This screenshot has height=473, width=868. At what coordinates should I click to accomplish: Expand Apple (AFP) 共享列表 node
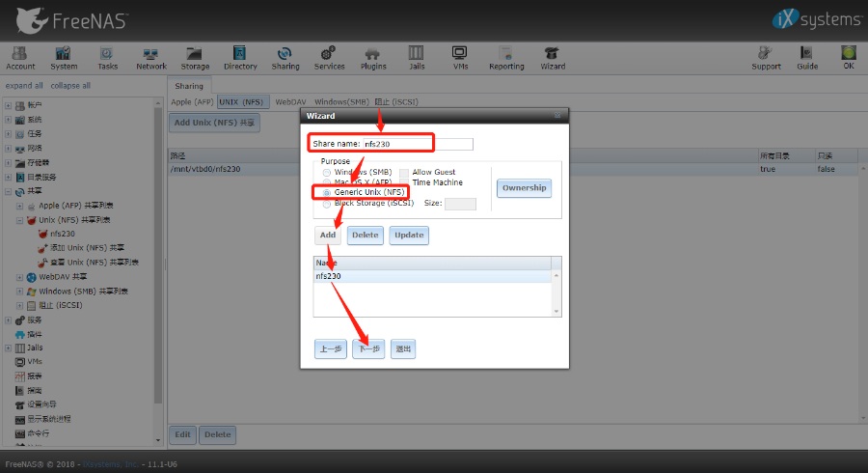(x=19, y=206)
